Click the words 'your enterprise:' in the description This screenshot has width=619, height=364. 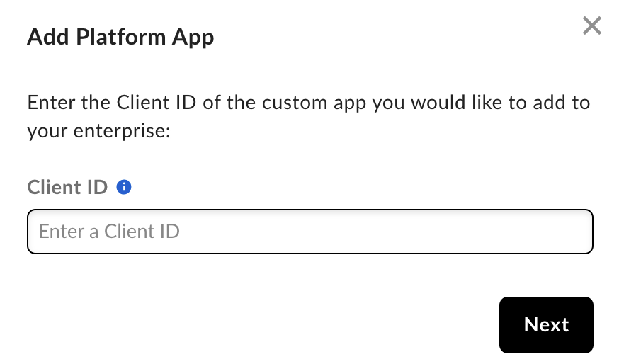click(x=99, y=132)
